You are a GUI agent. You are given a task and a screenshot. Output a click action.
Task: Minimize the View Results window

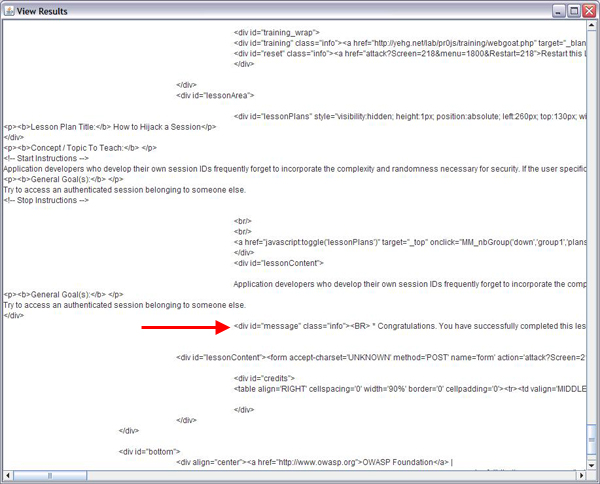click(556, 11)
